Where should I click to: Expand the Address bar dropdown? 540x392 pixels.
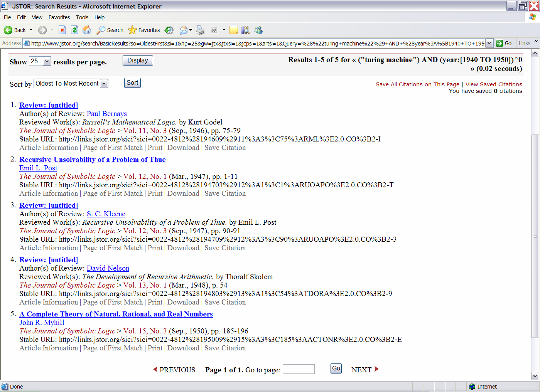(x=489, y=43)
